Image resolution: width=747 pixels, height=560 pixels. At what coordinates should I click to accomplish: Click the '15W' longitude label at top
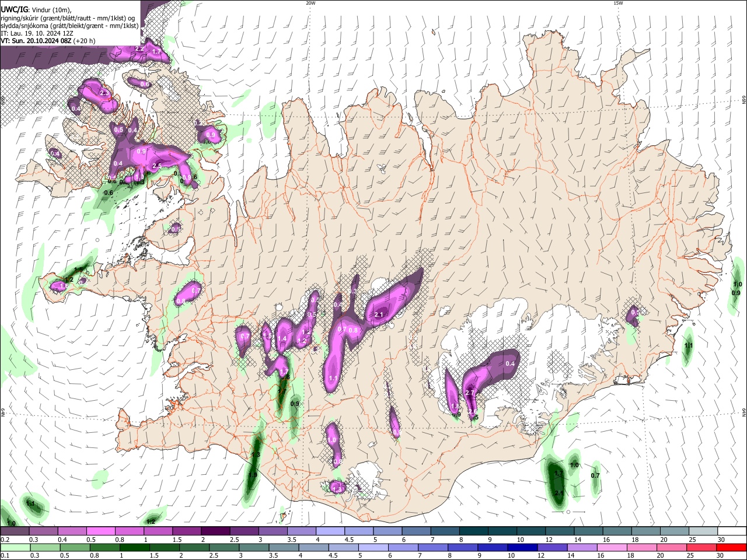[618, 3]
